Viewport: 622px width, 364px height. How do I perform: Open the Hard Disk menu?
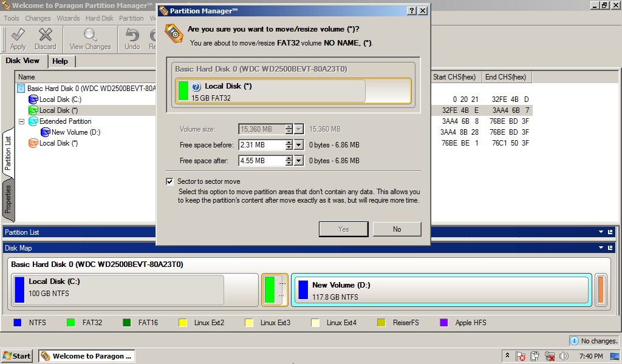pyautogui.click(x=100, y=18)
